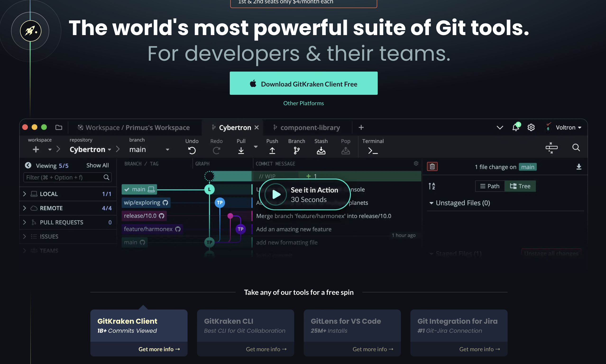606x364 pixels.
Task: Open the main branch dropdown arrow
Action: coord(167,149)
